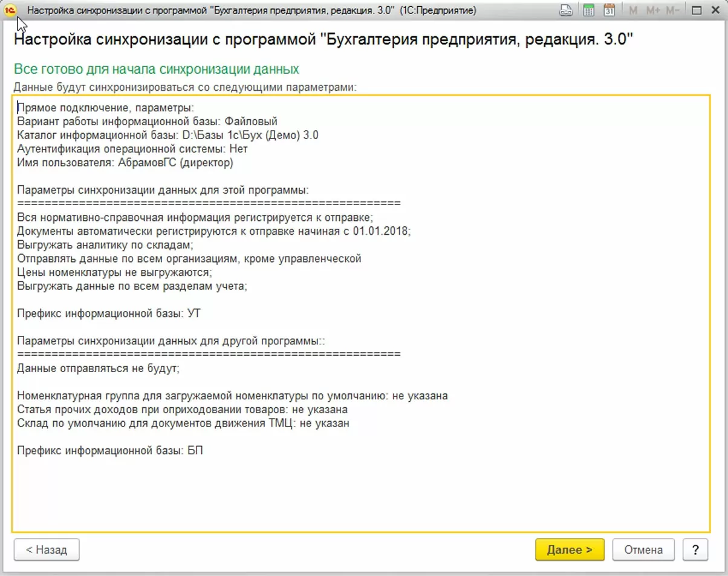Screen dimensions: 728x576
Task: Click the M memory button
Action: click(x=633, y=10)
